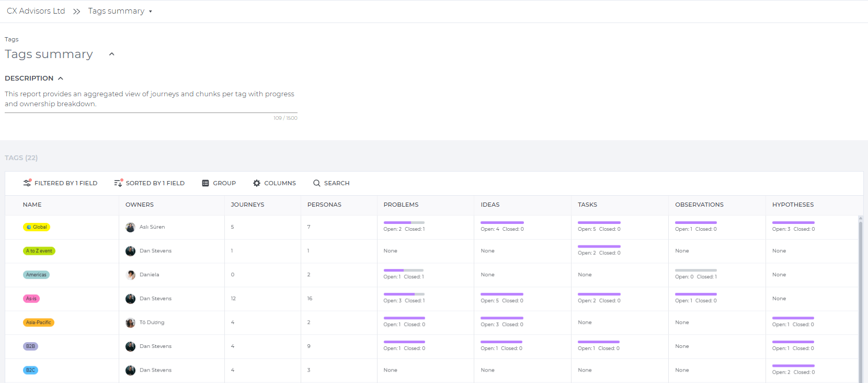868x383 pixels.
Task: Click owner name Tô Dương
Action: point(152,323)
